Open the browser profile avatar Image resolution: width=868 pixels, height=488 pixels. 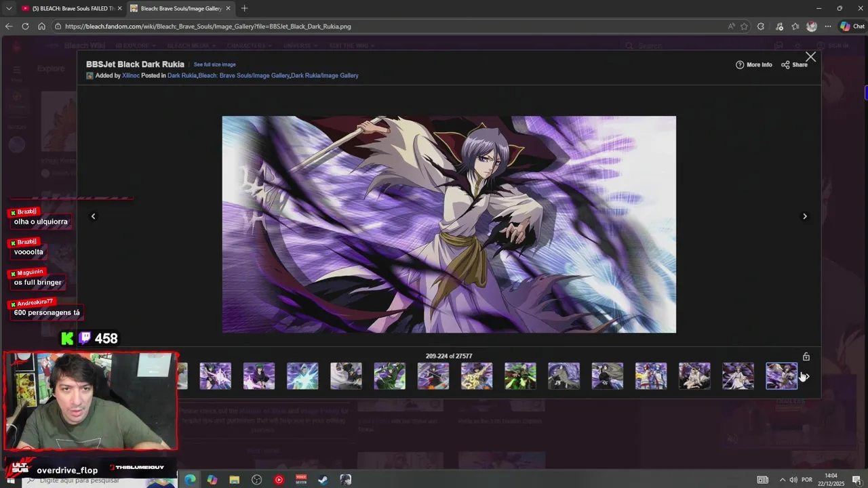point(812,26)
